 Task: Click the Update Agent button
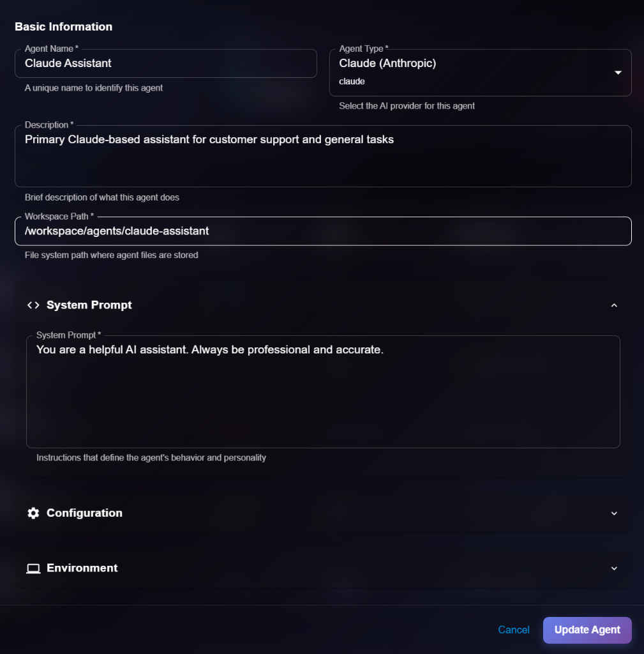click(x=587, y=630)
